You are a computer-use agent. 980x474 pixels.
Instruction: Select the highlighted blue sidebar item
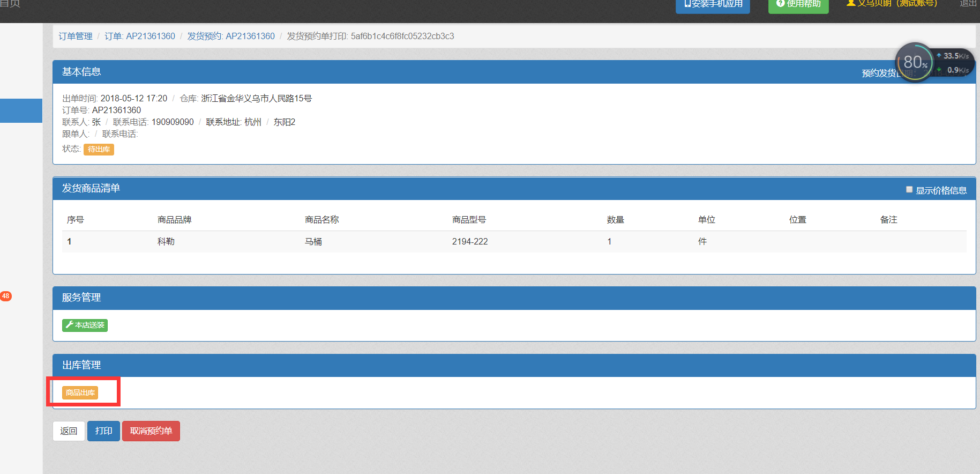[x=21, y=111]
